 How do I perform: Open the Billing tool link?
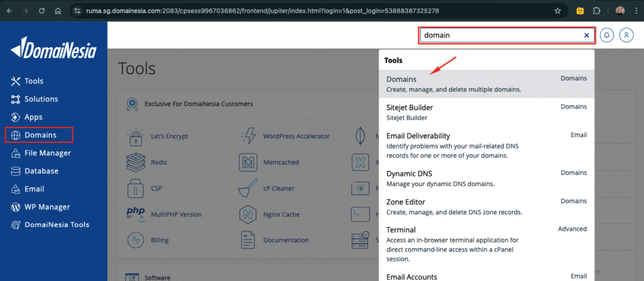click(x=160, y=240)
